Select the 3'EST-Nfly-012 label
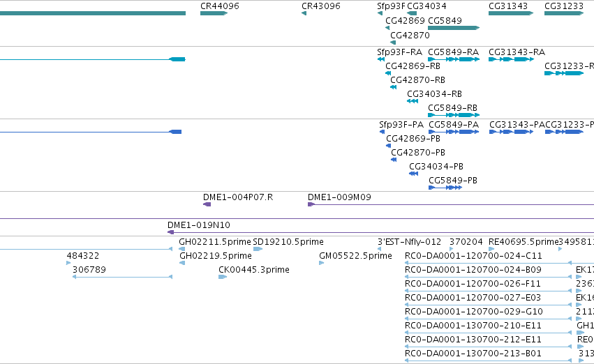The width and height of the screenshot is (594, 364). click(x=409, y=242)
